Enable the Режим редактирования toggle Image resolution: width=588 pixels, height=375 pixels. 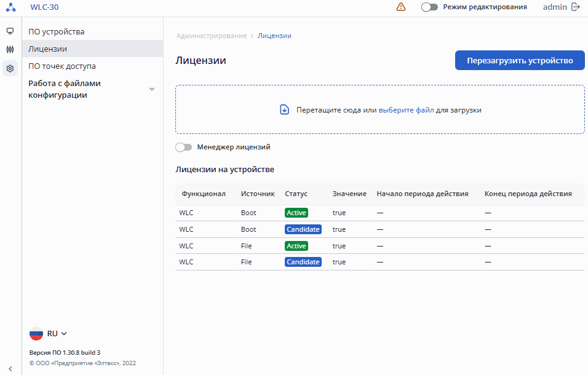[429, 7]
